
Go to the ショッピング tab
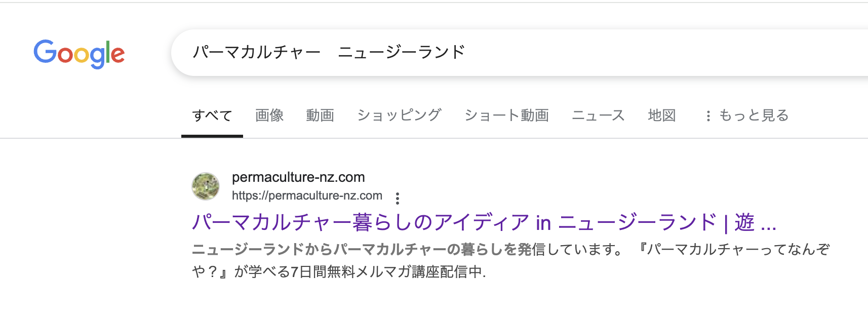pyautogui.click(x=399, y=116)
